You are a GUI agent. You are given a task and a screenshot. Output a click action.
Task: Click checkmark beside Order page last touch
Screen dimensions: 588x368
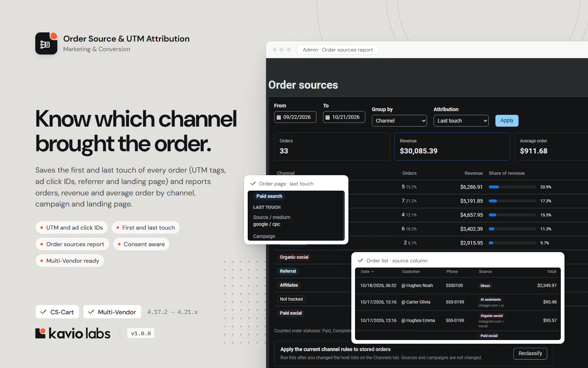pyautogui.click(x=253, y=184)
